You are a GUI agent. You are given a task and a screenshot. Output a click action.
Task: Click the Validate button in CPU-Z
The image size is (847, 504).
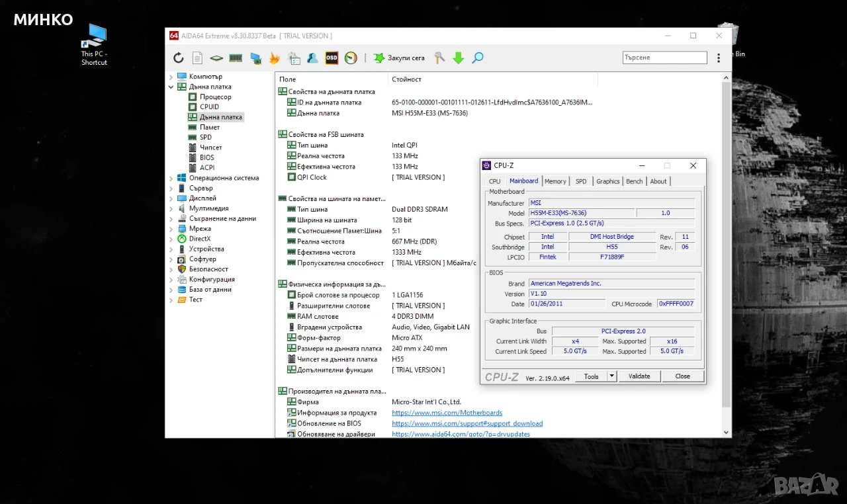point(639,376)
